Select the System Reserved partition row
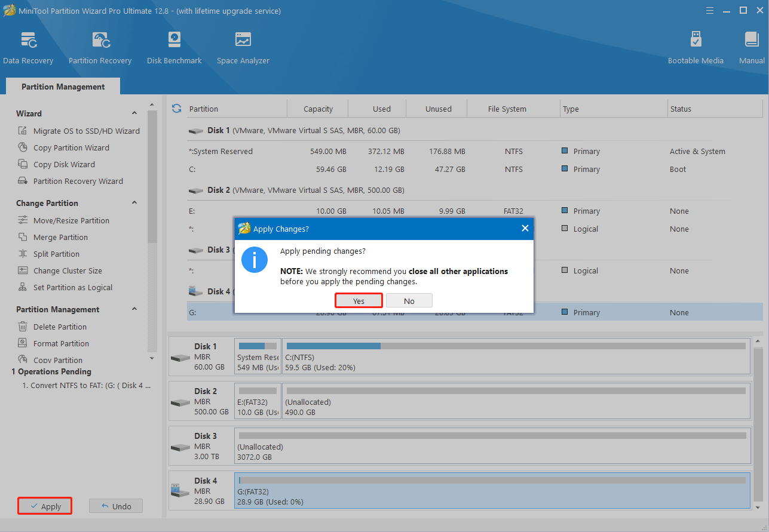 pos(475,151)
